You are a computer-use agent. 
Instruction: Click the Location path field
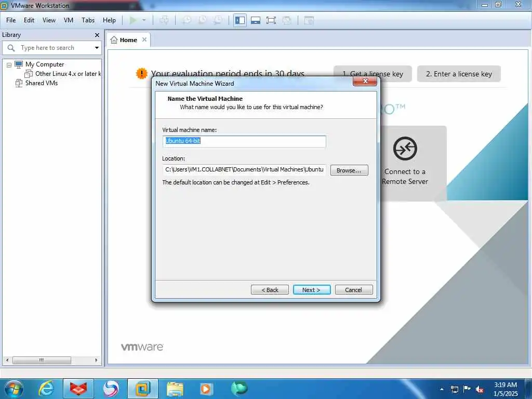click(244, 170)
